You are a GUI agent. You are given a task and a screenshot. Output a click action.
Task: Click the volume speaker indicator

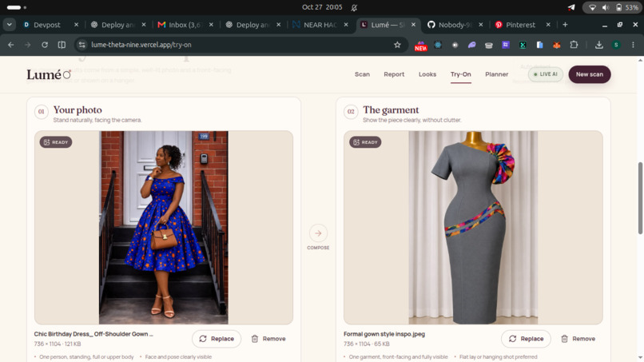click(606, 7)
